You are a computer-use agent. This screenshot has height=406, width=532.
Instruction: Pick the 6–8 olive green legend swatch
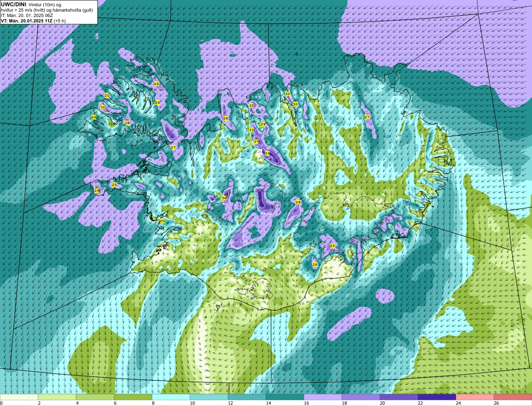133,397
